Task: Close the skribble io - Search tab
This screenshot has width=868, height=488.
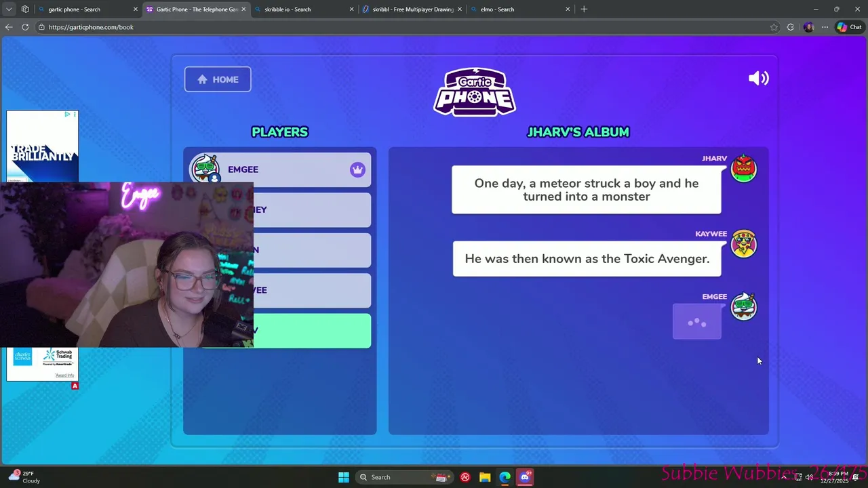Action: click(351, 9)
